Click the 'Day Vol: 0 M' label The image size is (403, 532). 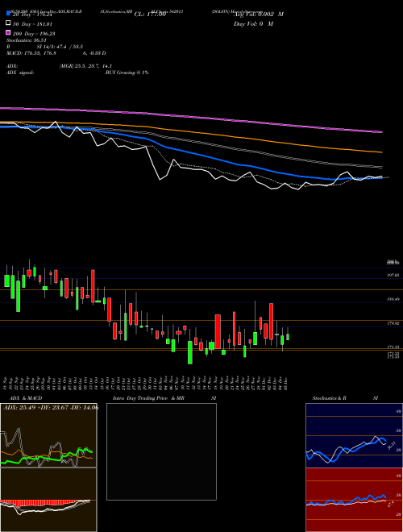pos(253,23)
